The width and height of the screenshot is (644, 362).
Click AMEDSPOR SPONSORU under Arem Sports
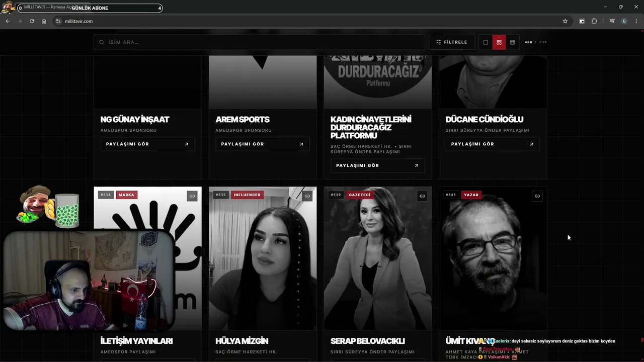tap(244, 130)
